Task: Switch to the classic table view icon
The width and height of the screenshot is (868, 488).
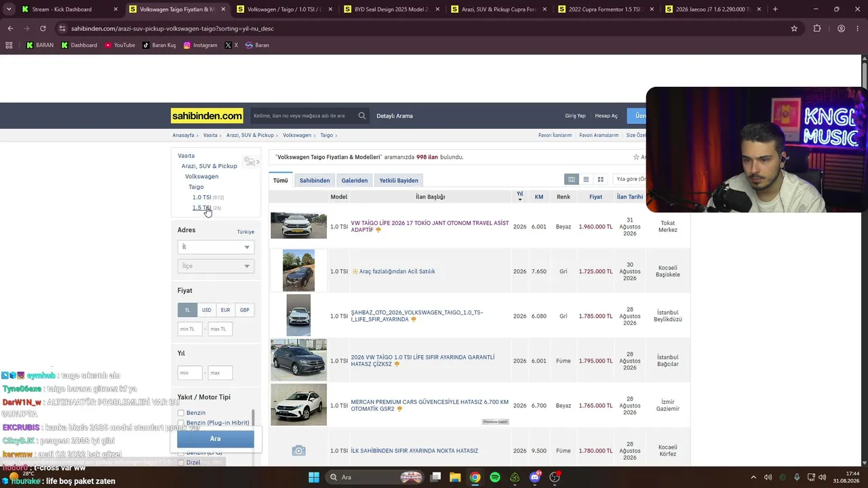Action: 572,180
